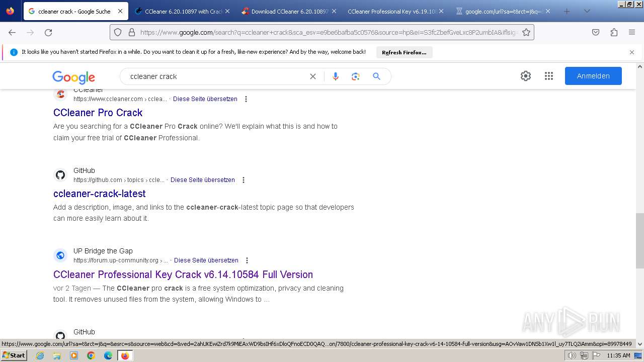Open ccleaner-crack-latest GitHub result
The height and width of the screenshot is (362, 644).
coord(100,194)
